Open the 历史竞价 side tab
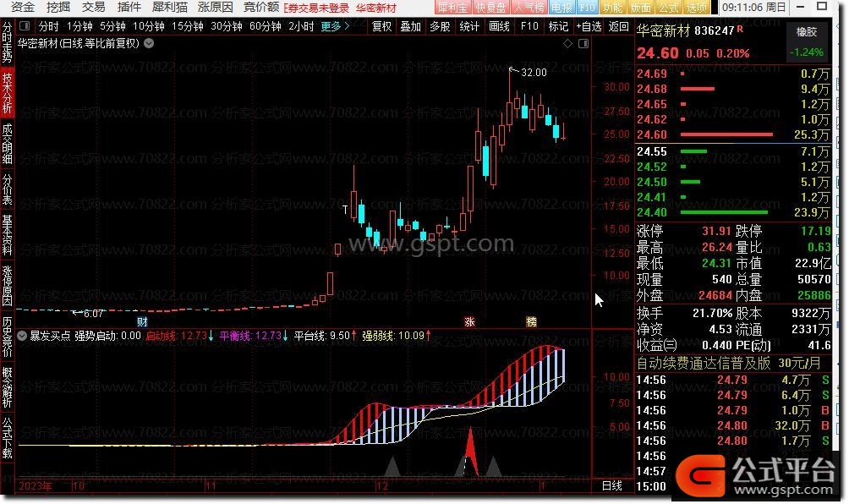Viewport: 849px width, 504px height. point(7,337)
